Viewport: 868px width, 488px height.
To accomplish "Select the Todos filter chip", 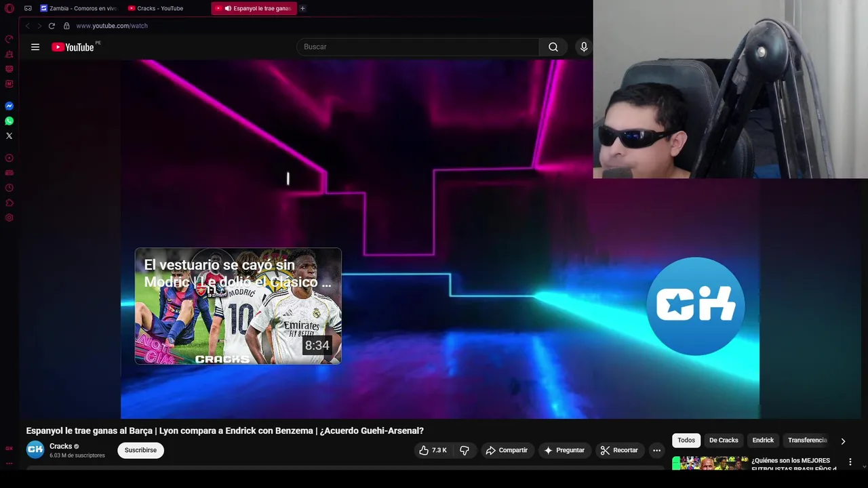I will tap(686, 441).
